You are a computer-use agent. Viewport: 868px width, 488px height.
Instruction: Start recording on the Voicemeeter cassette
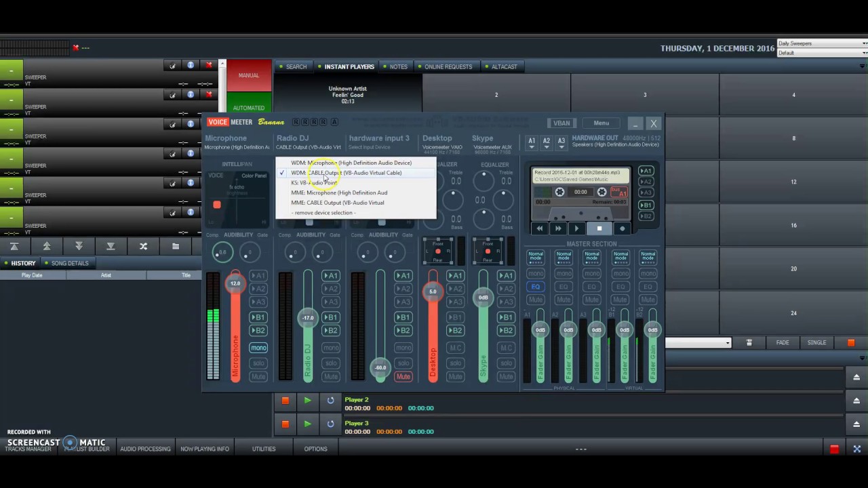[622, 228]
